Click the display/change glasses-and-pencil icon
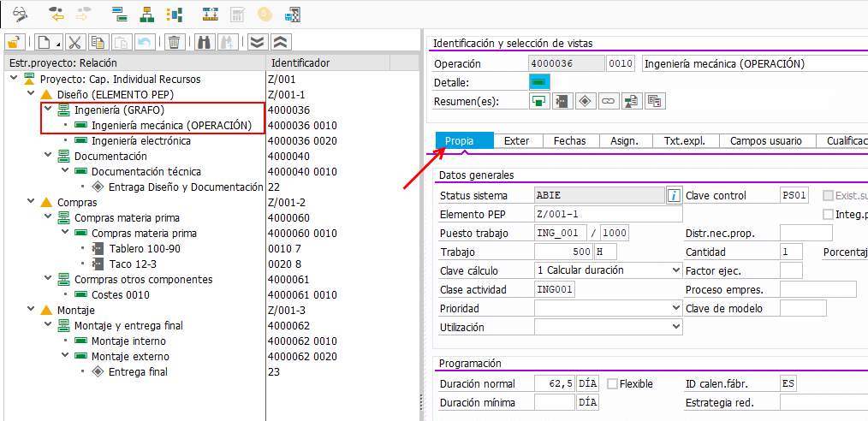The image size is (868, 421). click(21, 13)
